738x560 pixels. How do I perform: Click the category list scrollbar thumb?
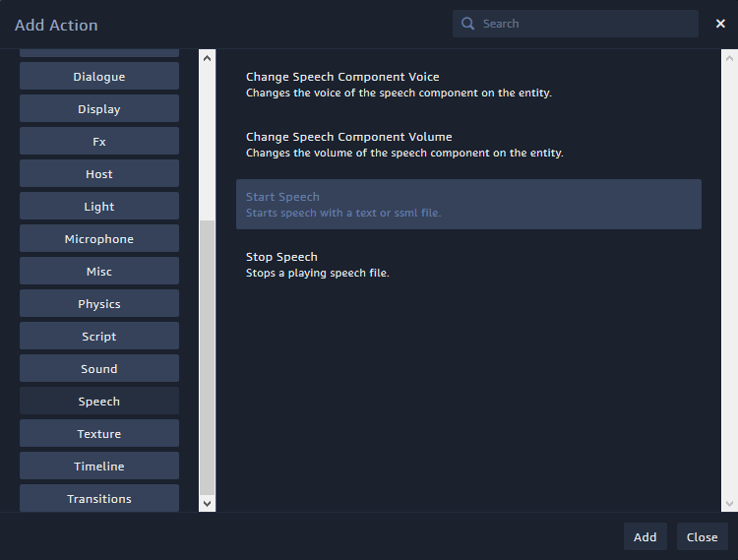(x=207, y=357)
